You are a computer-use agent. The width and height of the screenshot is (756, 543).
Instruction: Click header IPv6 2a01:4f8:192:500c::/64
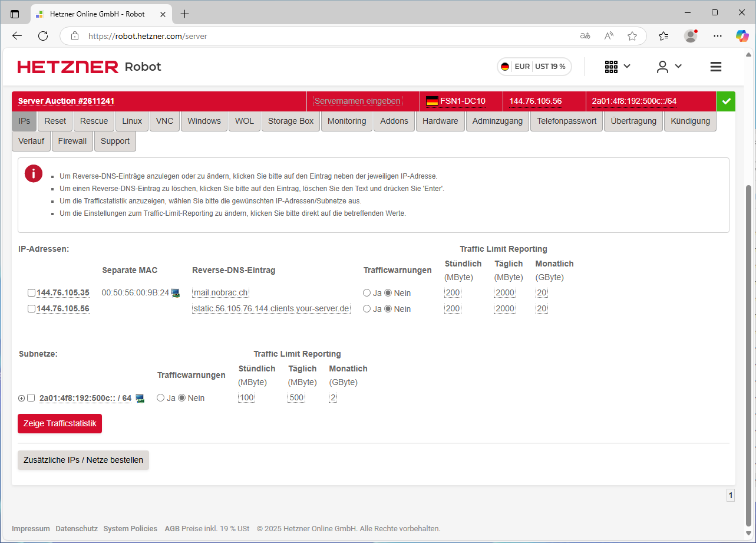pos(634,101)
